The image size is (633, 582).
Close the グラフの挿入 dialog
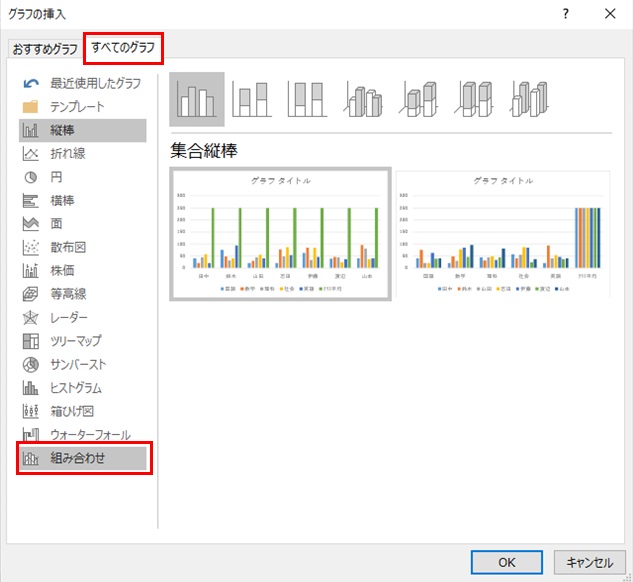point(610,14)
